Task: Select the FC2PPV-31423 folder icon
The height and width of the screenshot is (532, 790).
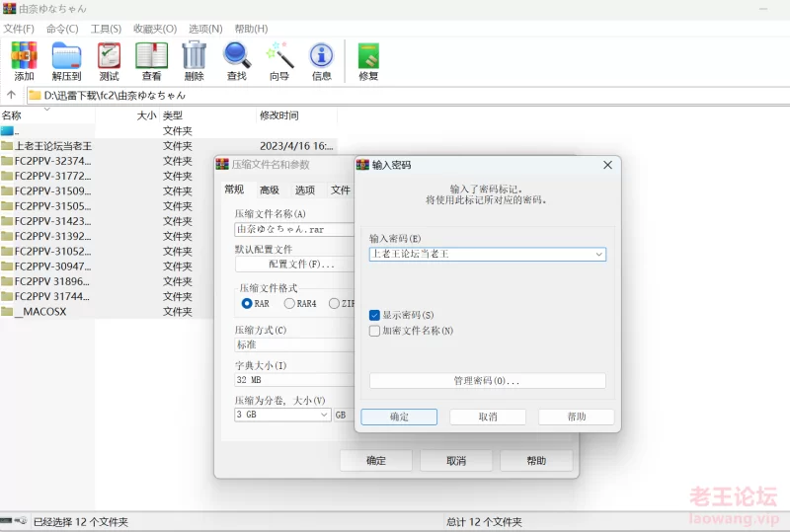Action: click(x=7, y=221)
